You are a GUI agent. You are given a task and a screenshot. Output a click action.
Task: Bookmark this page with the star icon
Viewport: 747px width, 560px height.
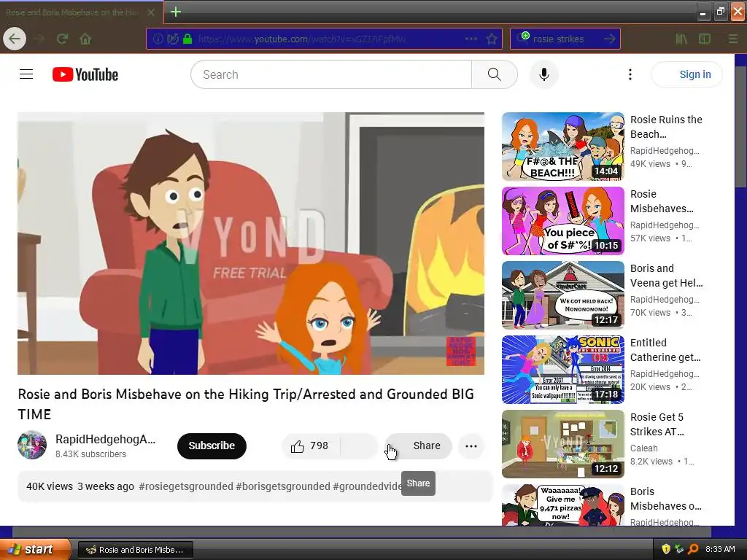[492, 39]
